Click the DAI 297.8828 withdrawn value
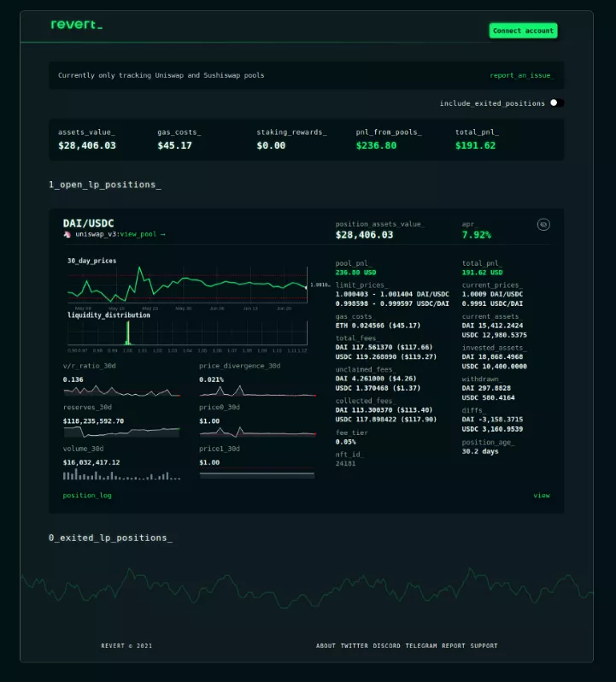 click(486, 388)
